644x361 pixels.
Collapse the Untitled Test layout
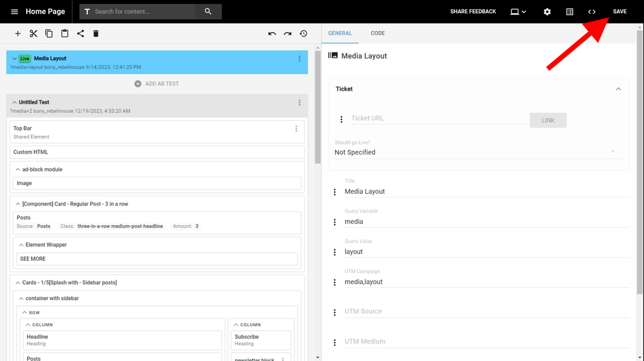pyautogui.click(x=14, y=102)
